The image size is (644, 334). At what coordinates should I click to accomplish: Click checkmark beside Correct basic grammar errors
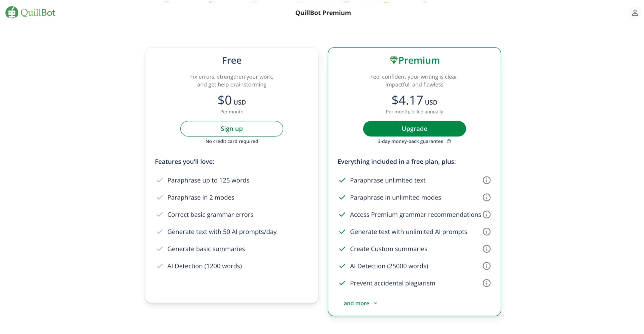coord(160,214)
